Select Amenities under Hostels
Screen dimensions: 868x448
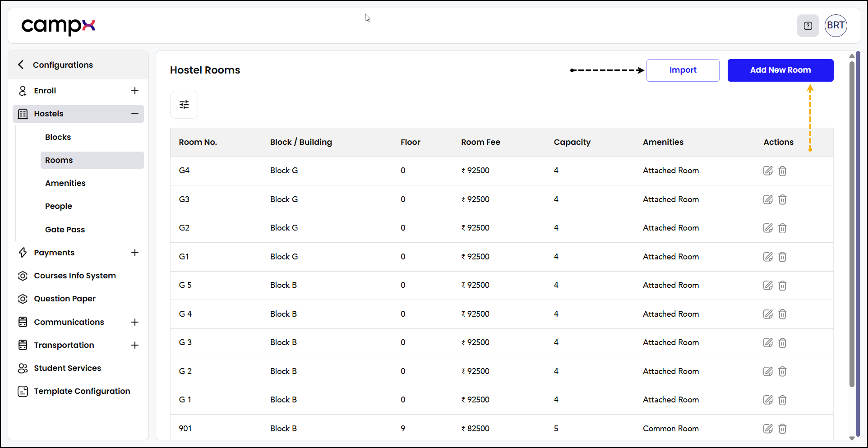click(x=65, y=183)
